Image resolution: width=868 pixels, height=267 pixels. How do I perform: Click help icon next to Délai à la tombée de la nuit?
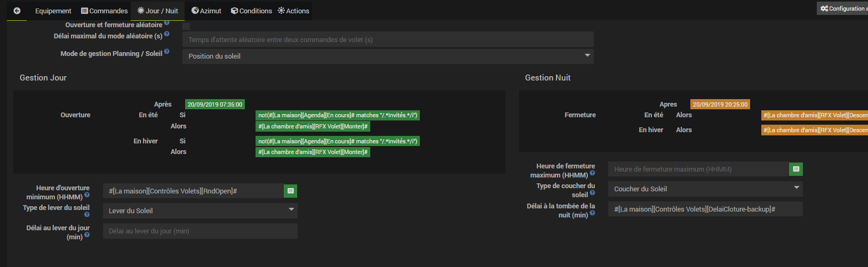coord(592,213)
